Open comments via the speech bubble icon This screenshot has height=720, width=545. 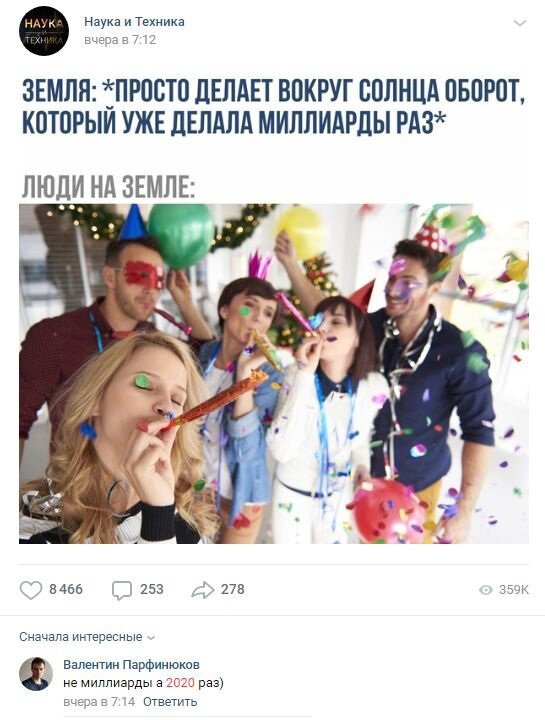[x=122, y=590]
